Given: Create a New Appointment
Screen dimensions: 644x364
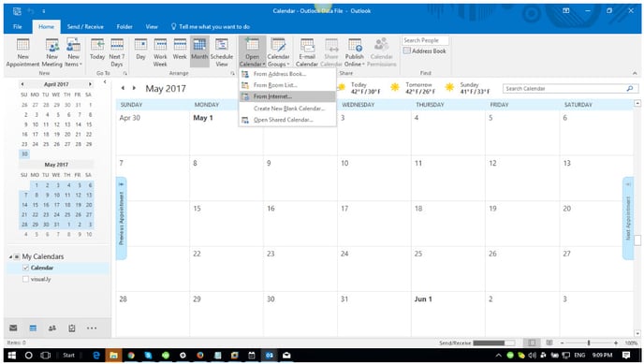Looking at the screenshot, I should click(22, 52).
